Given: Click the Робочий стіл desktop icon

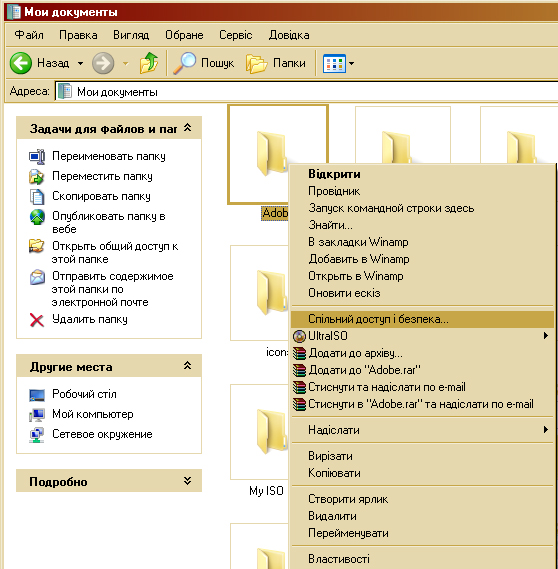Looking at the screenshot, I should (x=37, y=394).
